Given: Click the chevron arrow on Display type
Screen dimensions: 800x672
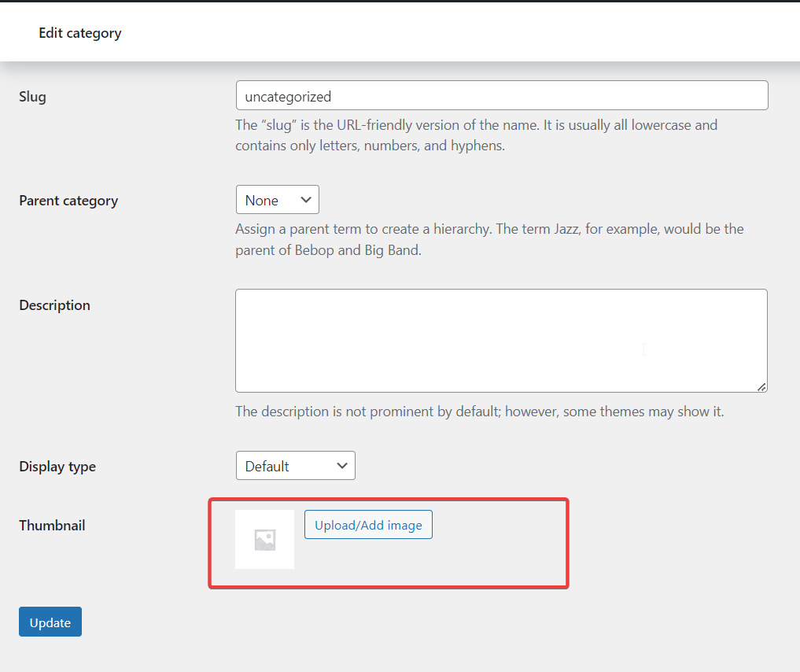Looking at the screenshot, I should [342, 466].
